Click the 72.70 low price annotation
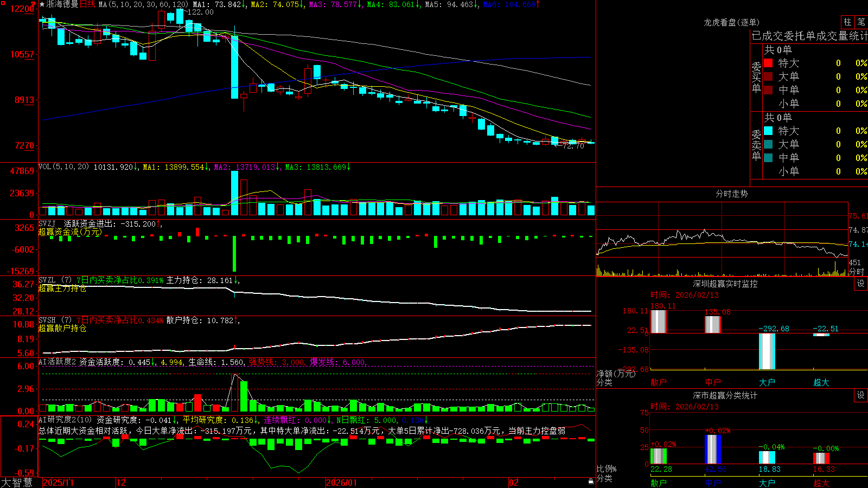868x488 pixels. (x=573, y=146)
